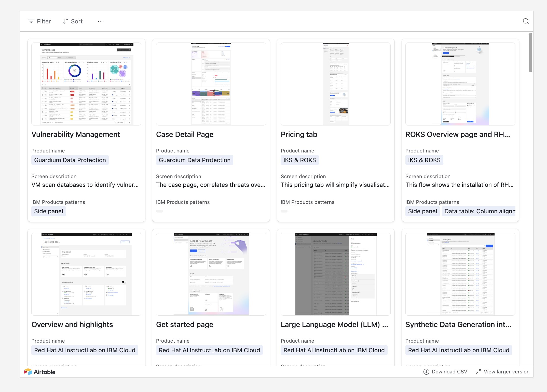Screen dimensions: 547x392
Task: Click Guardium Data Protection tag on Vulnerability Management
Action: 70,160
